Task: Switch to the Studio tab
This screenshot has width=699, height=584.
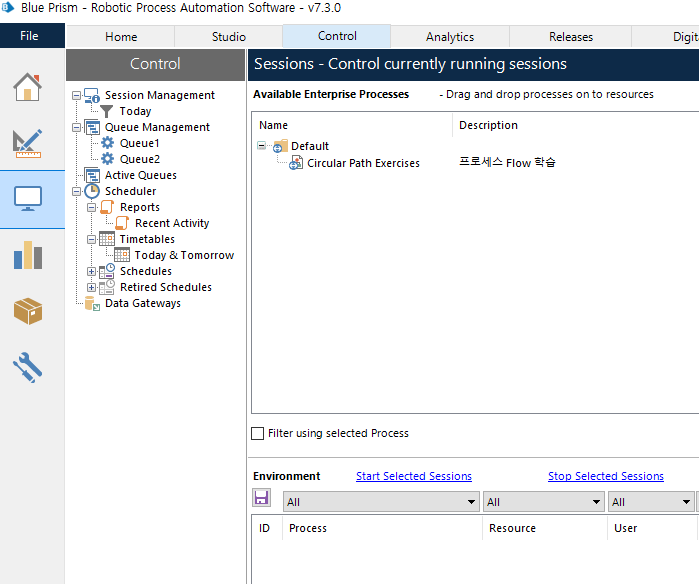Action: pyautogui.click(x=229, y=37)
